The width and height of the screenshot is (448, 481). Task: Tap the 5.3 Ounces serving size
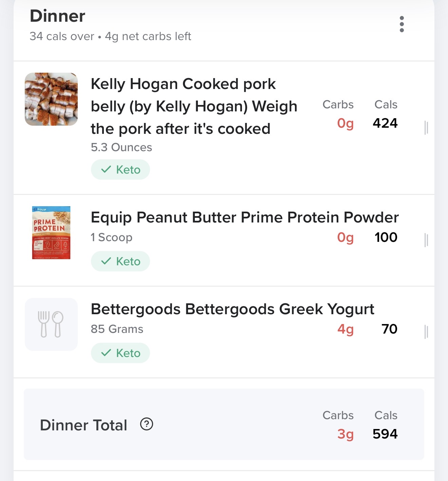[122, 147]
